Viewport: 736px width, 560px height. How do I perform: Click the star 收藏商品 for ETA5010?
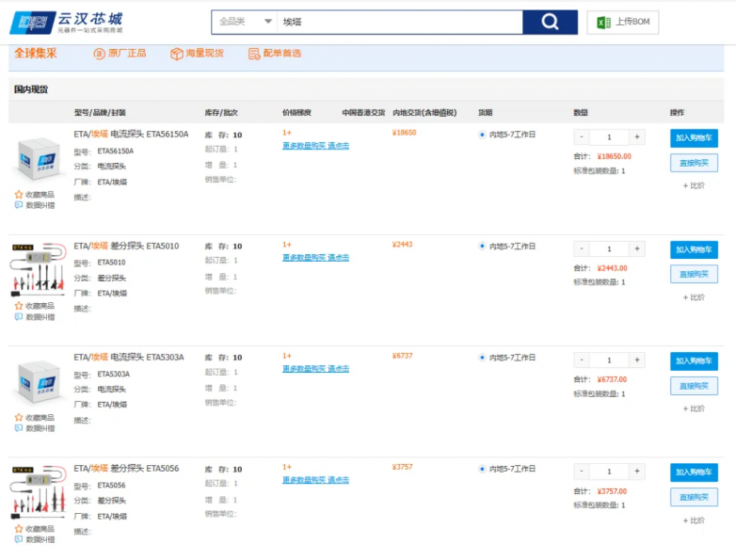coord(19,306)
